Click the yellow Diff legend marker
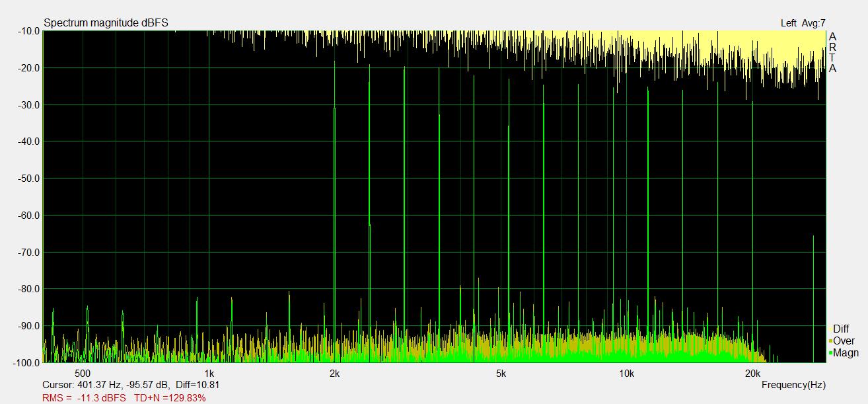 pyautogui.click(x=830, y=329)
